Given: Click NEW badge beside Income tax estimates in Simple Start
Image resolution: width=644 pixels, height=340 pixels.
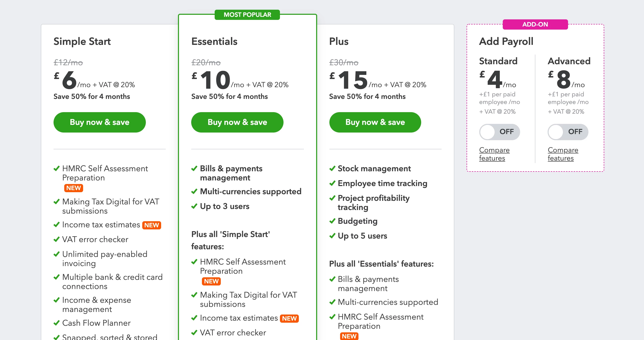Looking at the screenshot, I should coord(152,225).
